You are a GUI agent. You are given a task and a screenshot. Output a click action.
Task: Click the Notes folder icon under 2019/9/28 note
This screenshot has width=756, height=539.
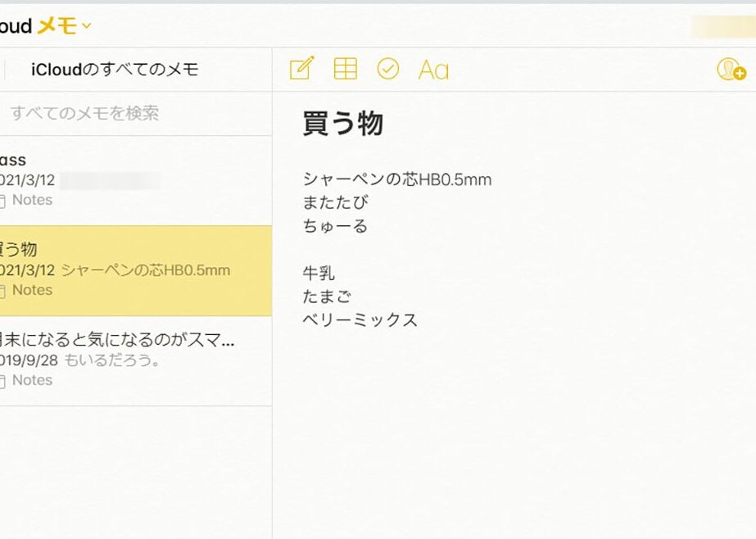pos(2,381)
